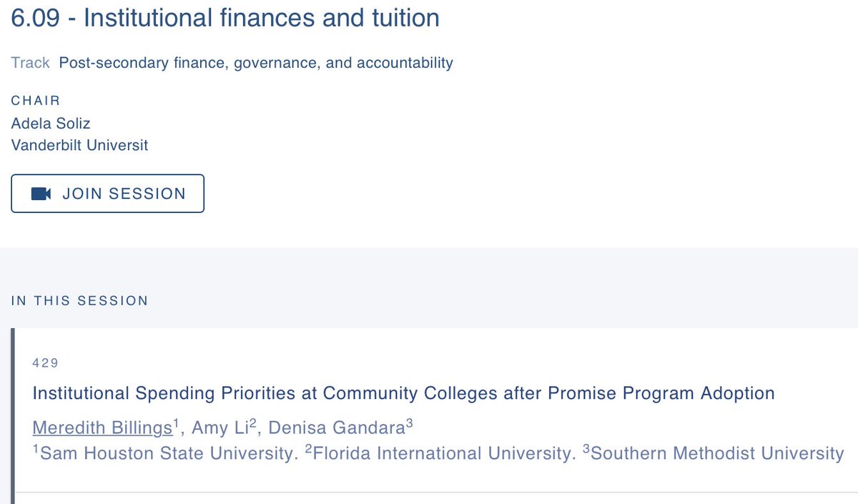Image resolution: width=858 pixels, height=504 pixels.
Task: Open Meredith Billings author link
Action: pos(103,428)
